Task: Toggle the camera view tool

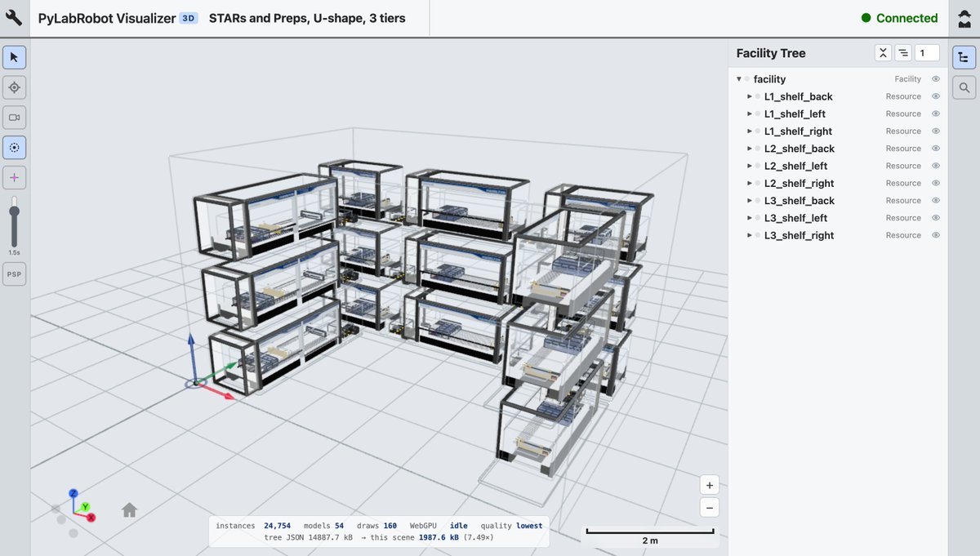Action: point(14,118)
